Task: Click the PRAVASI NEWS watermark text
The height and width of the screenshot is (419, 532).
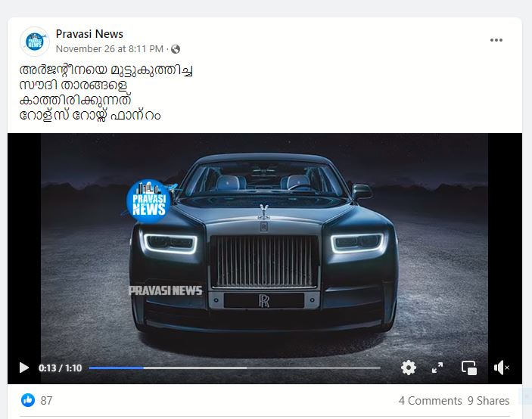Action: point(166,290)
